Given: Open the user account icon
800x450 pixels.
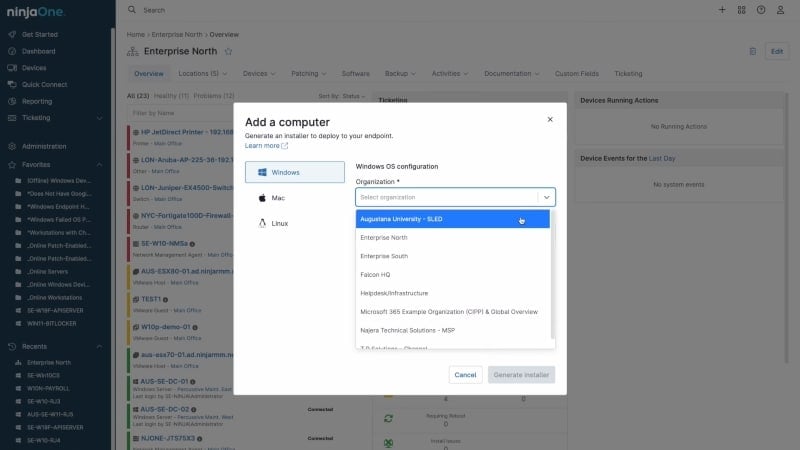Looking at the screenshot, I should click(x=780, y=10).
